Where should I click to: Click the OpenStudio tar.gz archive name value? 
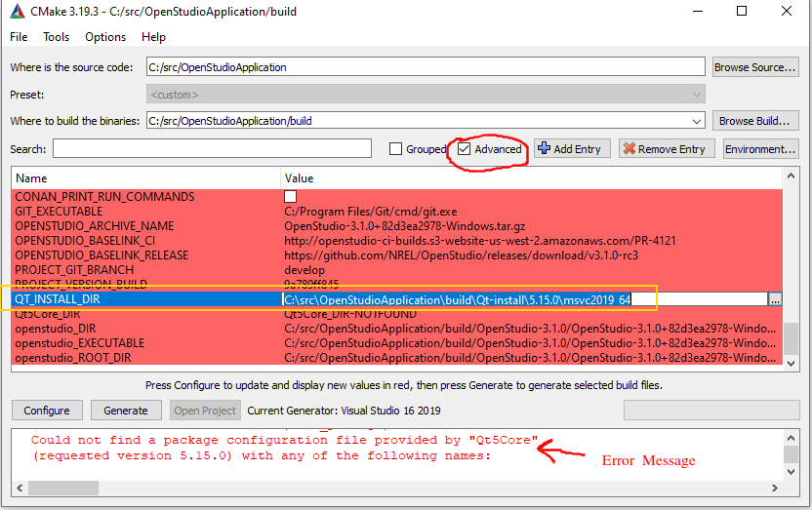point(405,226)
